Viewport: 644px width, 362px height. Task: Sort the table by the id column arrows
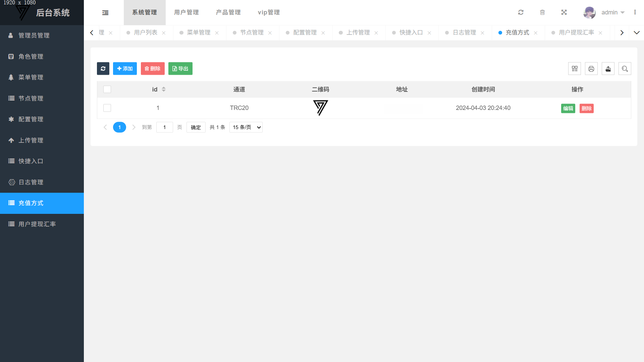[x=164, y=89]
